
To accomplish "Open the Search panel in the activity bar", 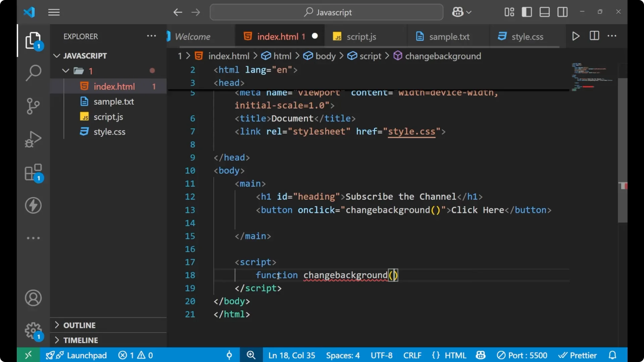I will [33, 73].
